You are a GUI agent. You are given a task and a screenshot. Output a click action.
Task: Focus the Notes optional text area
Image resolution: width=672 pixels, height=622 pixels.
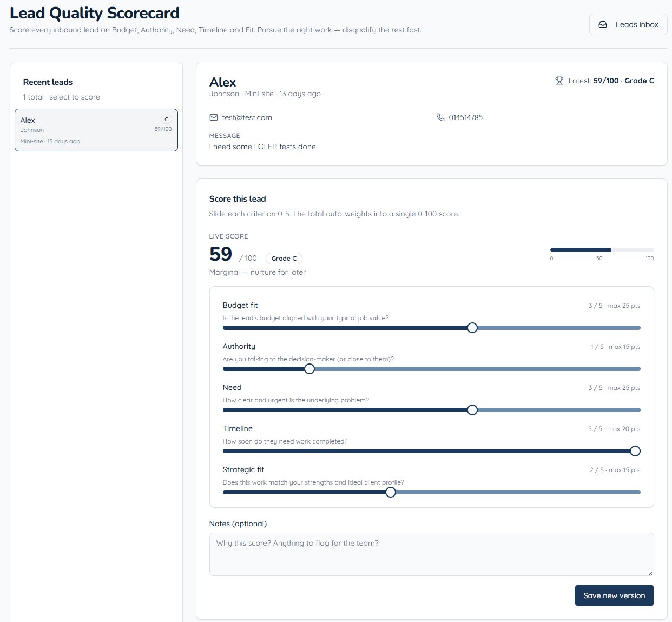(x=431, y=554)
